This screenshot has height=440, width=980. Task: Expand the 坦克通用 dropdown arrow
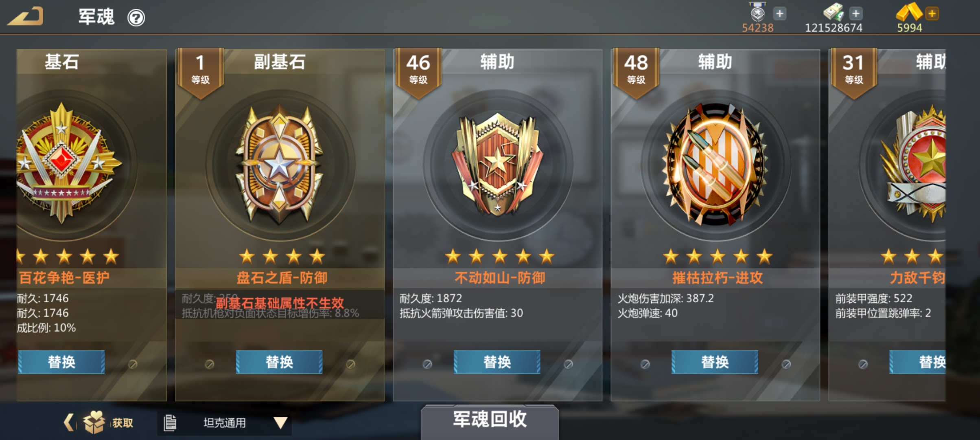pos(280,422)
